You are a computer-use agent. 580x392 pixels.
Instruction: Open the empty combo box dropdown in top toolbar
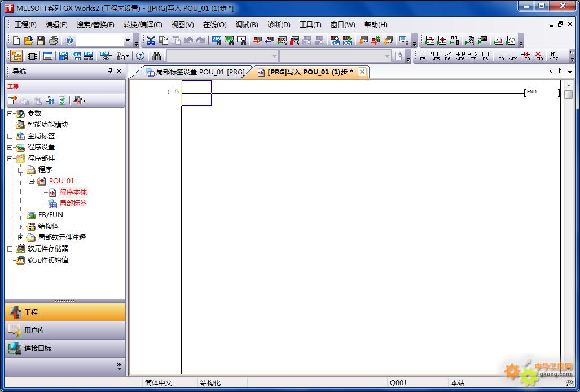(x=128, y=41)
